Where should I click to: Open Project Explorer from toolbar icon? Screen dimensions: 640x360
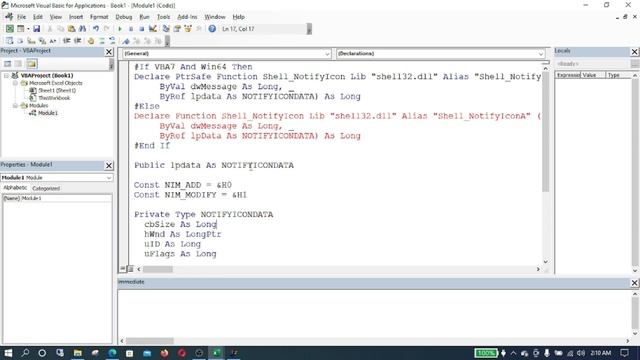[166, 29]
